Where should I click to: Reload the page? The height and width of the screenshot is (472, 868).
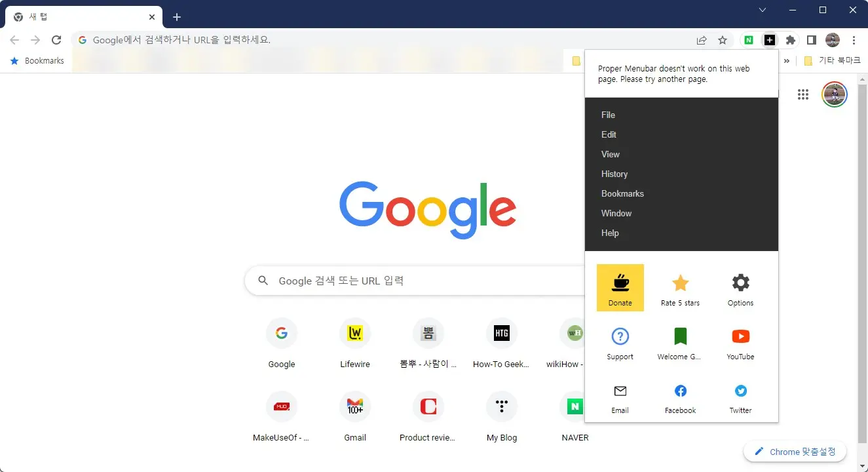[x=56, y=40]
